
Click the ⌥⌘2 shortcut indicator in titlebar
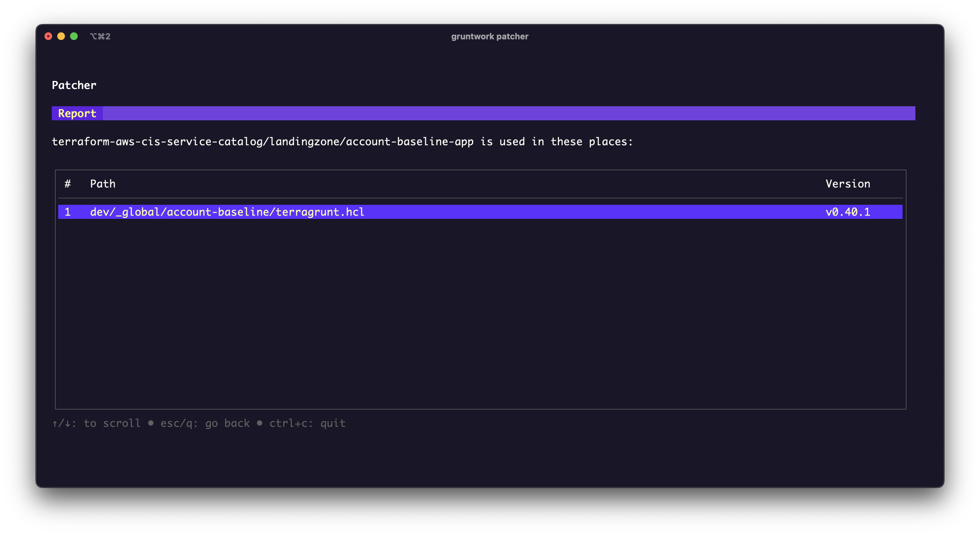point(100,36)
